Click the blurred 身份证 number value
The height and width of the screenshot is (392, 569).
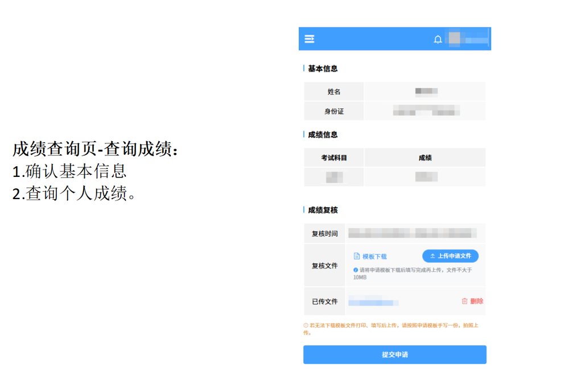426,111
